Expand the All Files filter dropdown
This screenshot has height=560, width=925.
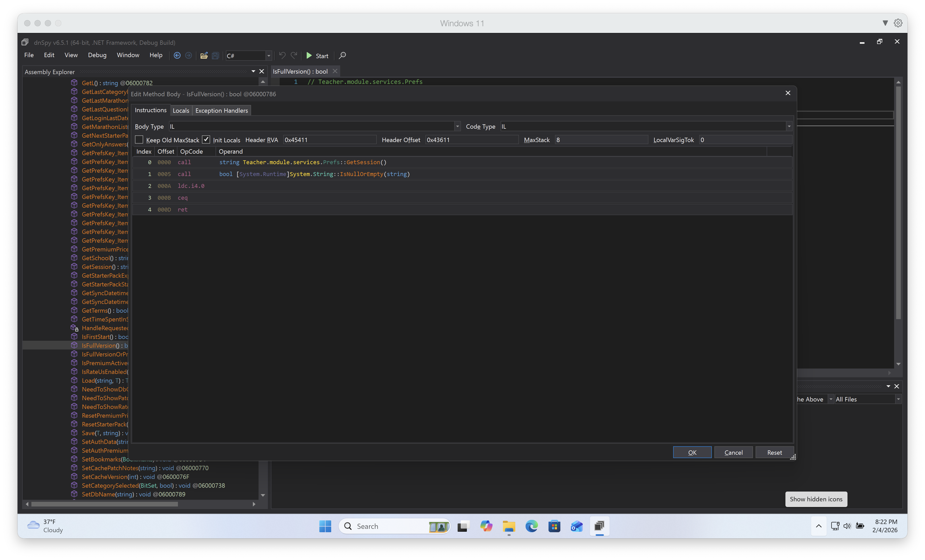coord(898,399)
